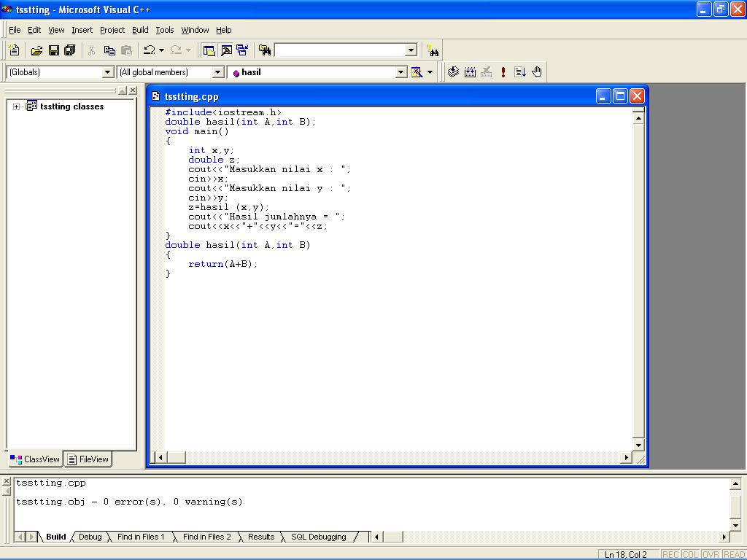Select the Compile button on the Build toolbar
This screenshot has height=560, width=747.
click(454, 71)
